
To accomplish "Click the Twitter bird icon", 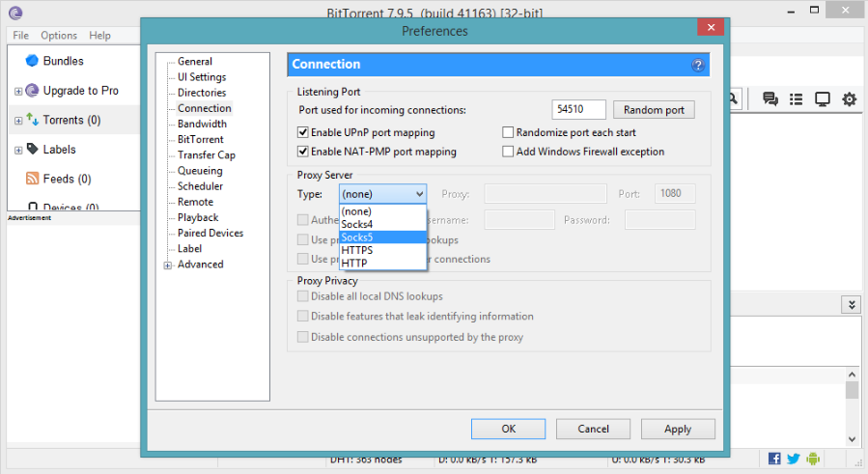I will coord(794,459).
